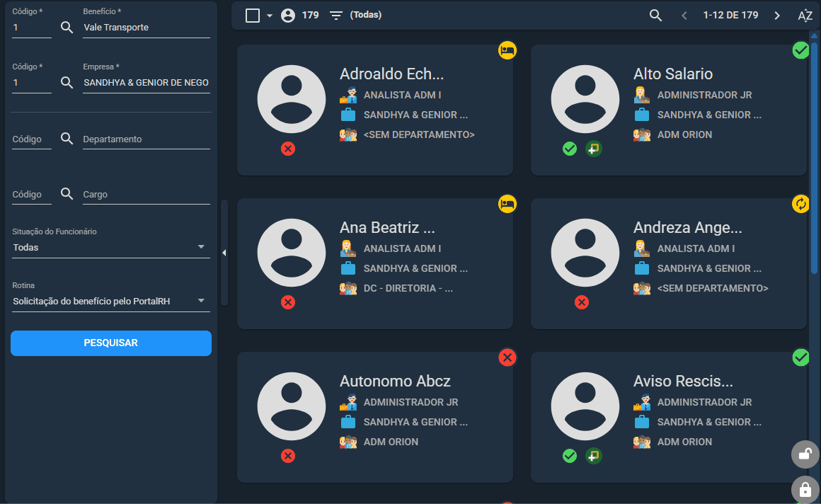Viewport: 821px width, 504px height.
Task: Click the AZ sort order icon
Action: 805,16
